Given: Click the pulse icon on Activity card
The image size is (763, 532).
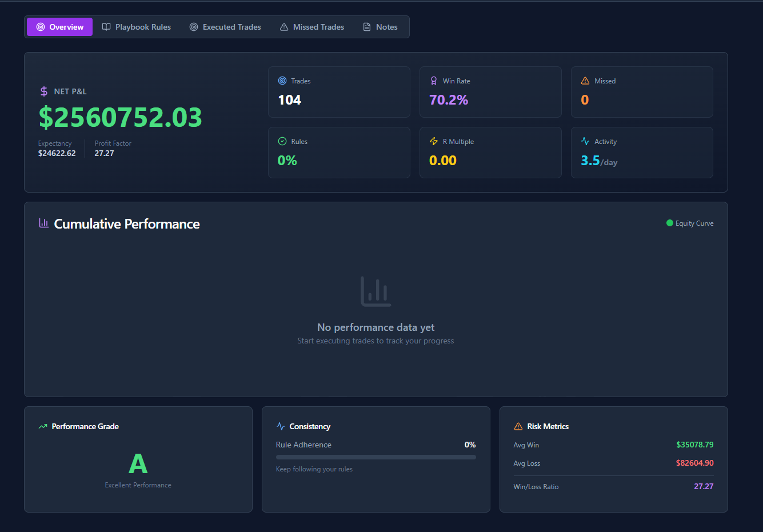Looking at the screenshot, I should point(585,141).
